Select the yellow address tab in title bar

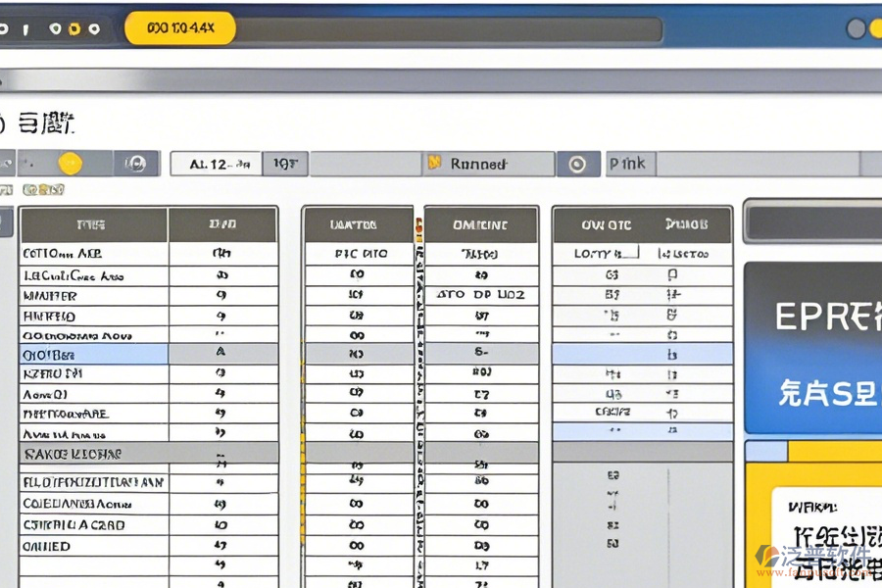coord(180,28)
